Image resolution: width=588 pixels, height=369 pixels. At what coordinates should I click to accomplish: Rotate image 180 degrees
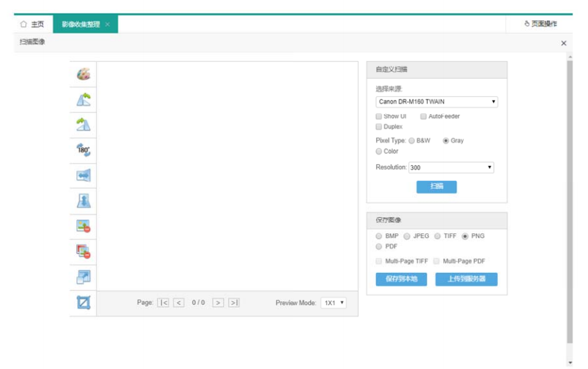click(x=83, y=150)
